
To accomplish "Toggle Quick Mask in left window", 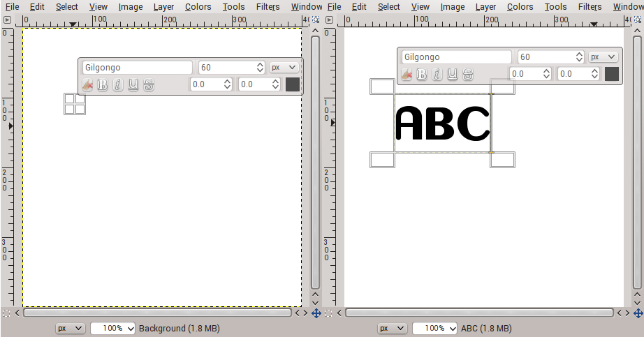I will coord(6,313).
